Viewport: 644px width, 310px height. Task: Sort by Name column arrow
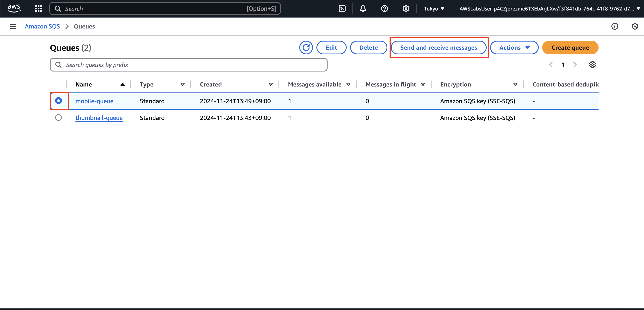pyautogui.click(x=122, y=84)
